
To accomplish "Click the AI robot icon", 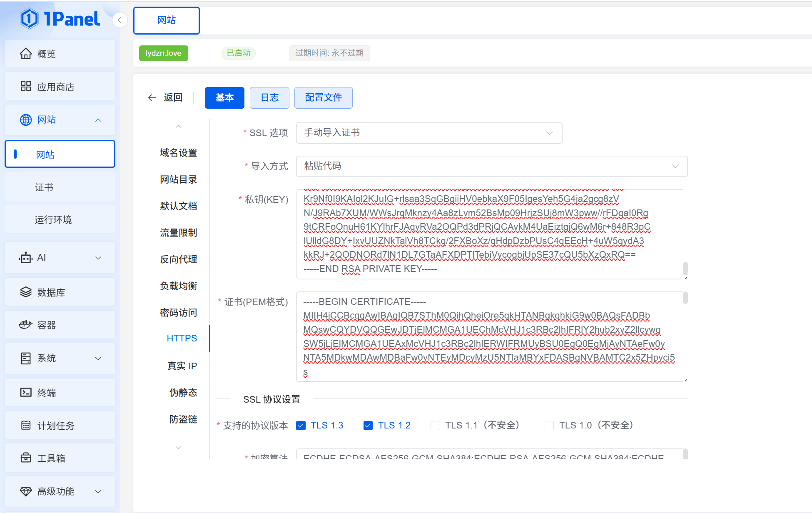I will (26, 258).
